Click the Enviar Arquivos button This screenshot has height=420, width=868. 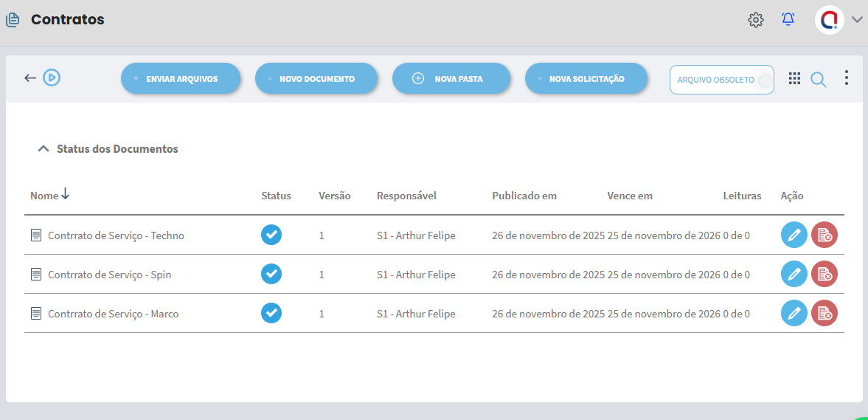pyautogui.click(x=181, y=79)
